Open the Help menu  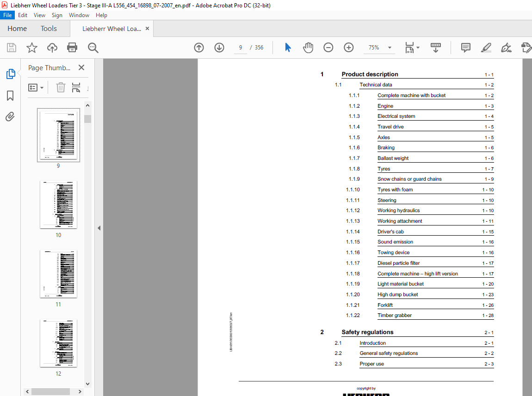(x=101, y=15)
